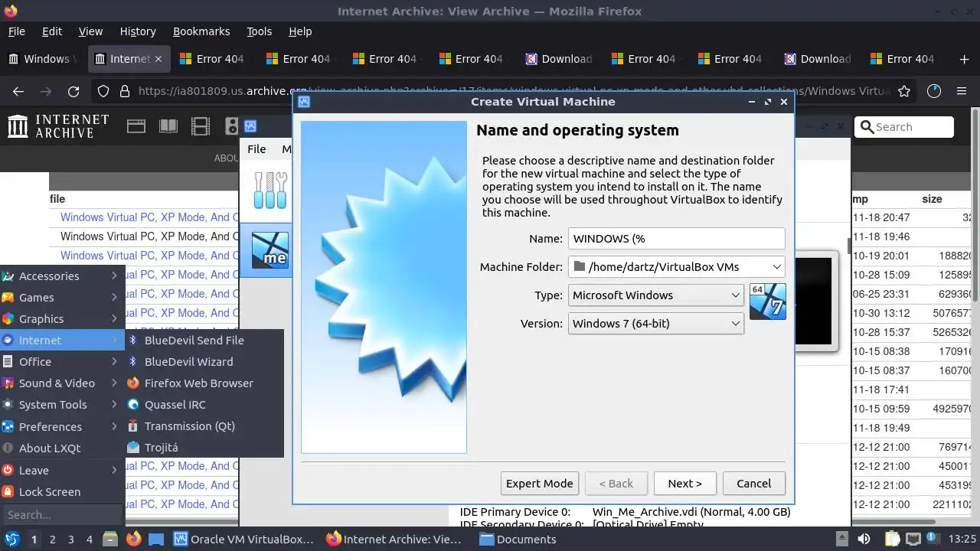Launch Firefox from the taskbar quicklaunch
980x551 pixels.
[133, 539]
